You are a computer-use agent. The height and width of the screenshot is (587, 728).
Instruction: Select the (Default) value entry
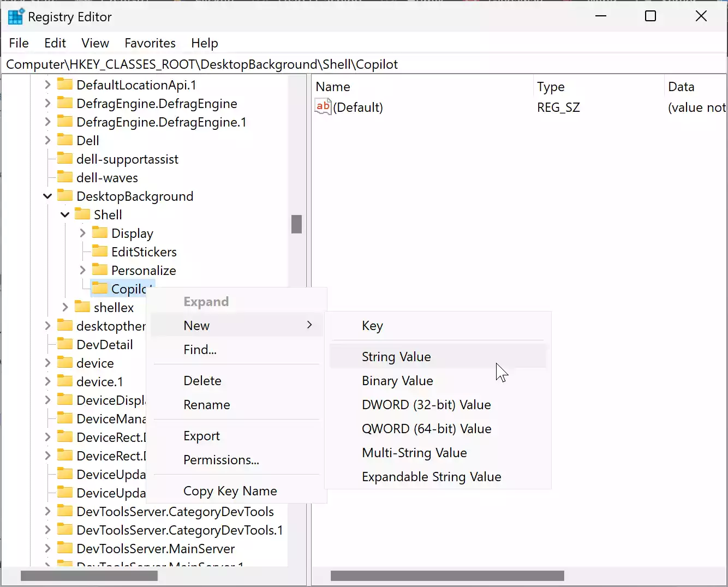click(x=358, y=107)
